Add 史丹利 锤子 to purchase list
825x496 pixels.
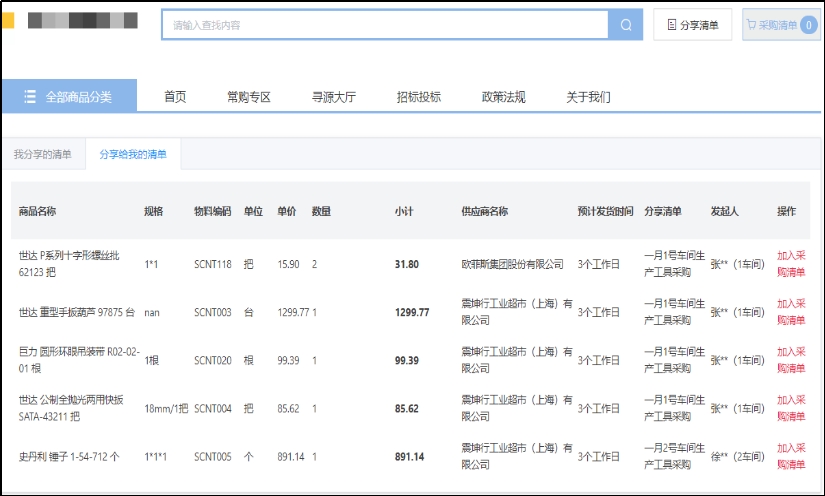791,456
